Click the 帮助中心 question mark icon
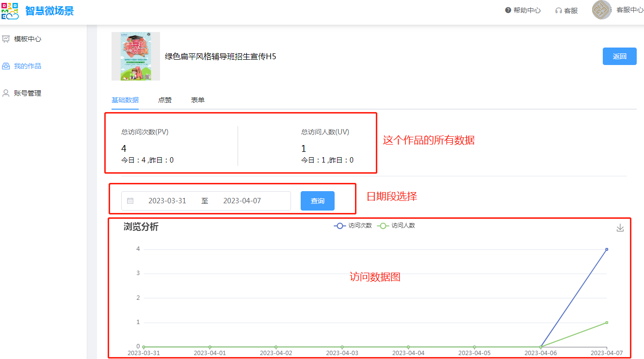 click(508, 10)
